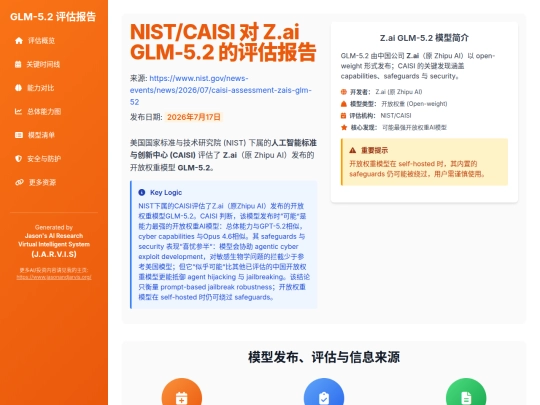
Task: Click the warning triangle beside 重要提示
Action: point(352,150)
